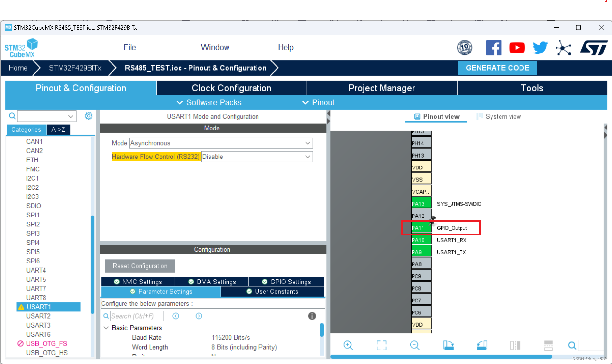This screenshot has width=612, height=364.
Task: Switch to System view
Action: click(x=498, y=117)
